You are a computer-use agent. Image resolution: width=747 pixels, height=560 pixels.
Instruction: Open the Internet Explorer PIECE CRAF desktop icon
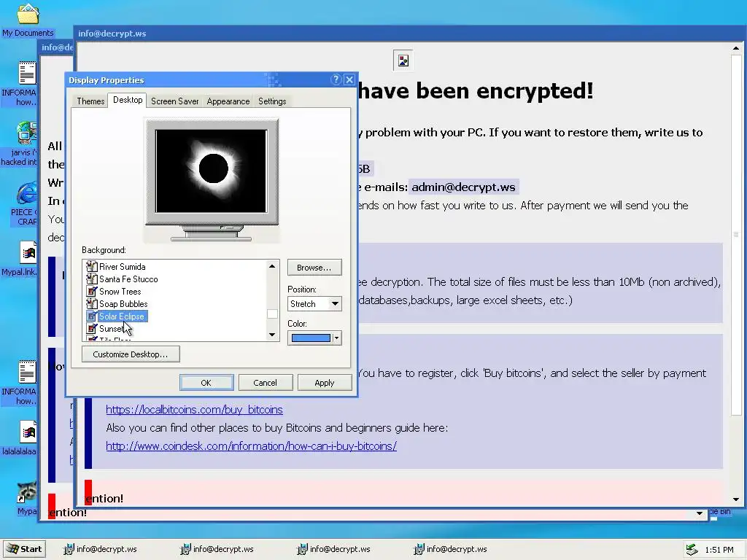pos(27,193)
